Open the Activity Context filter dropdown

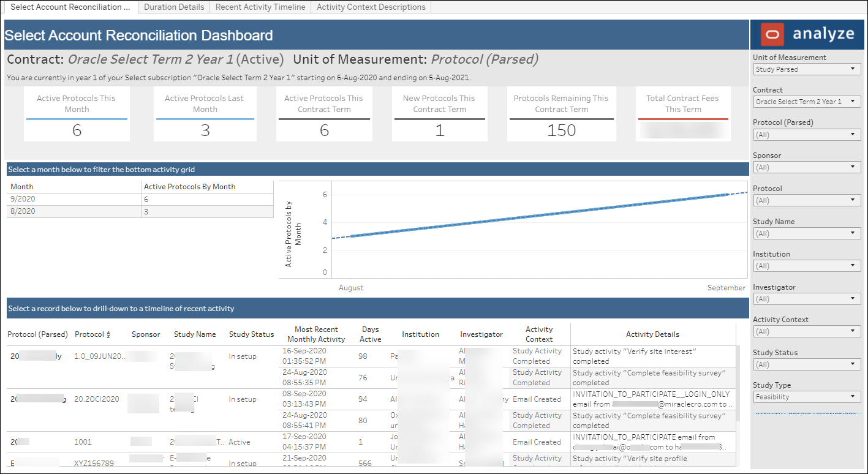(807, 331)
